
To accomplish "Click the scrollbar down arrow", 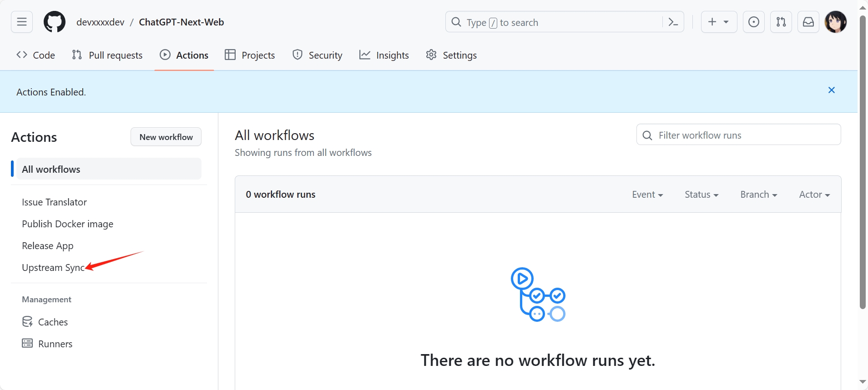I will (863, 382).
